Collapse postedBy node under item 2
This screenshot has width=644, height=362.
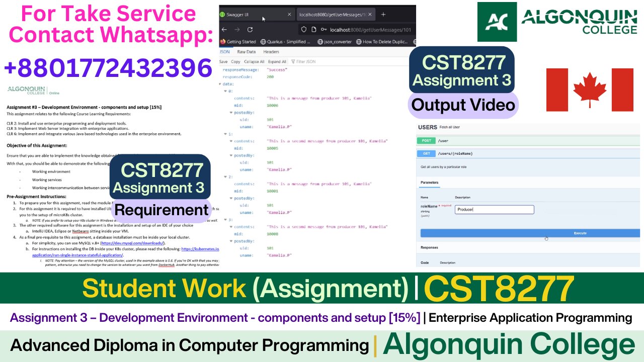tap(232, 198)
